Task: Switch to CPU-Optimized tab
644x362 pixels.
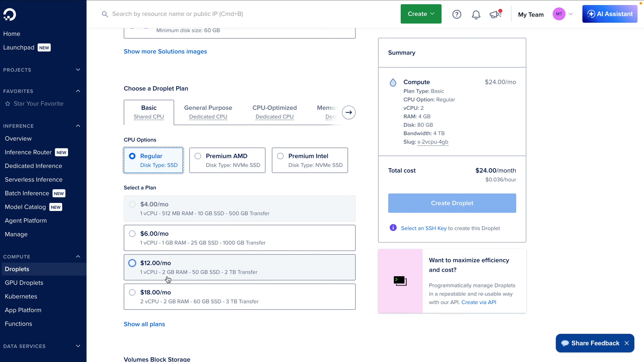Action: (275, 112)
